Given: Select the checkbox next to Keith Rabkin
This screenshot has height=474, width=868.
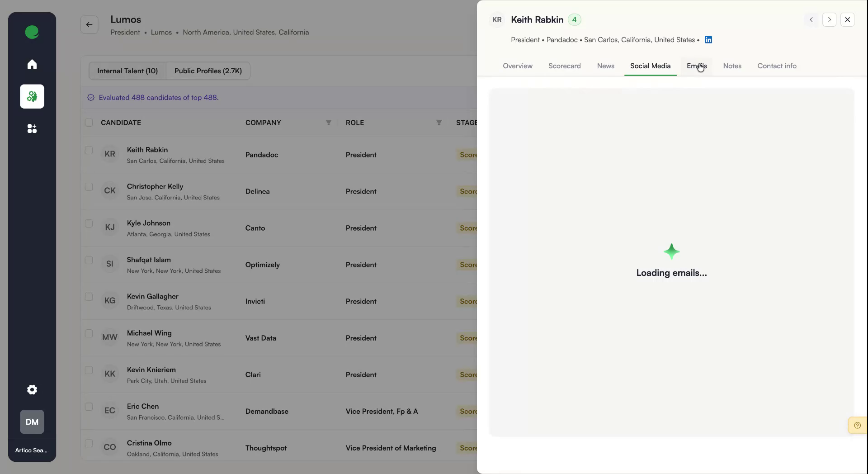Looking at the screenshot, I should (x=89, y=151).
